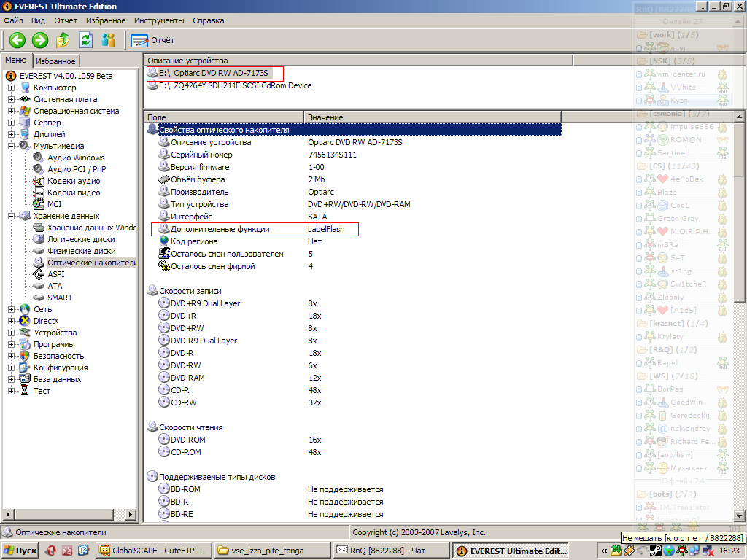Expand the DirectX tree node
747x560 pixels.
11,321
